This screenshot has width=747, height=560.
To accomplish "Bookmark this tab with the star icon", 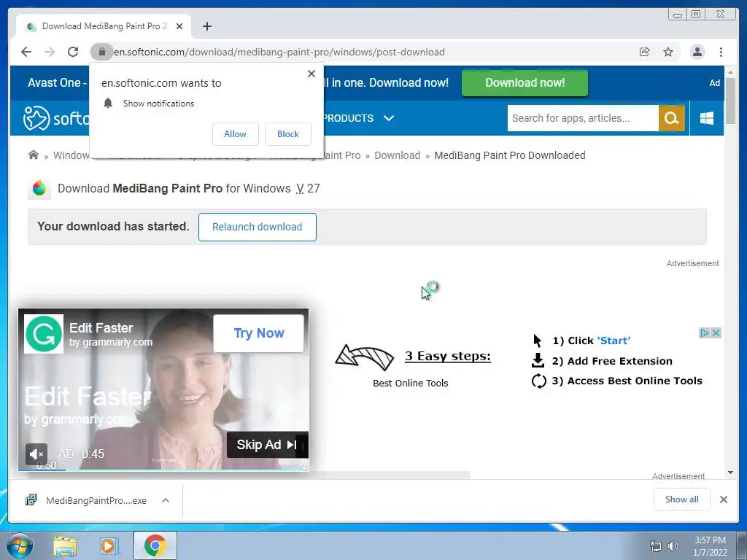I will 668,52.
